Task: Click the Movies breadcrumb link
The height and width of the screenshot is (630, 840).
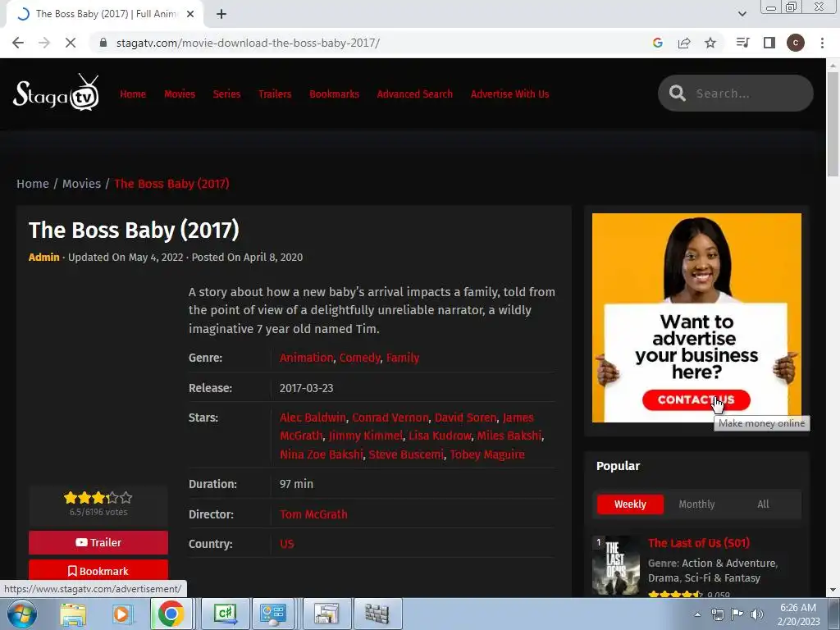Action: pos(81,184)
